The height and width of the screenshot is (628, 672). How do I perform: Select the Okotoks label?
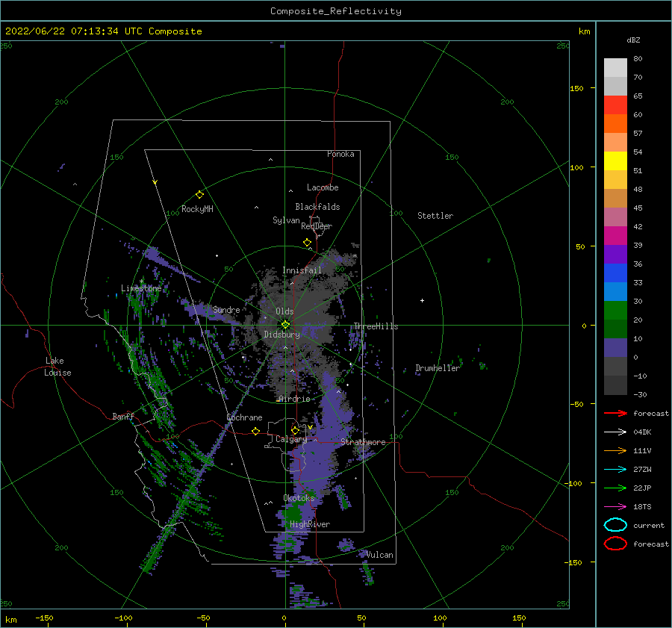coord(299,498)
